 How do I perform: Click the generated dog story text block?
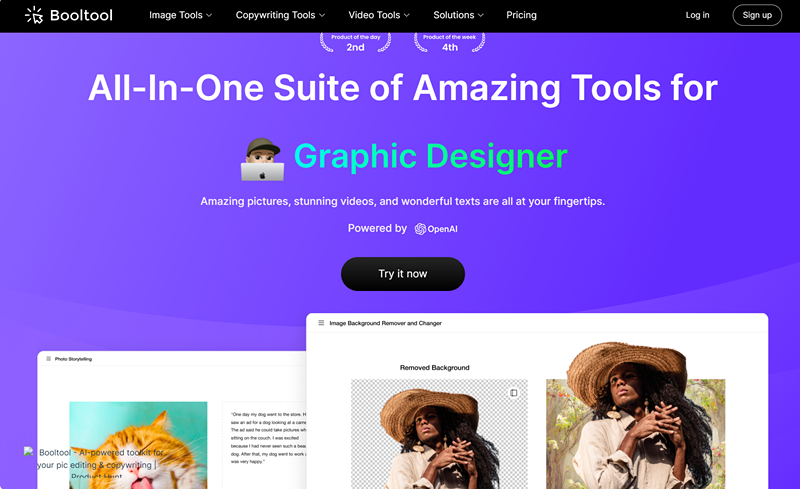click(x=268, y=438)
